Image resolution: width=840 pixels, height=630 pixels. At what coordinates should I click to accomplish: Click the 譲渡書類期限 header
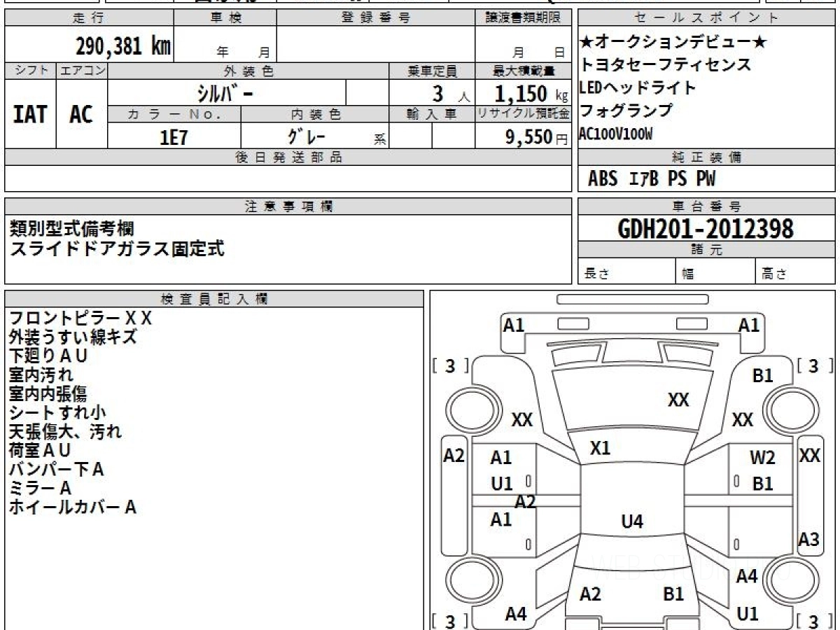[524, 18]
